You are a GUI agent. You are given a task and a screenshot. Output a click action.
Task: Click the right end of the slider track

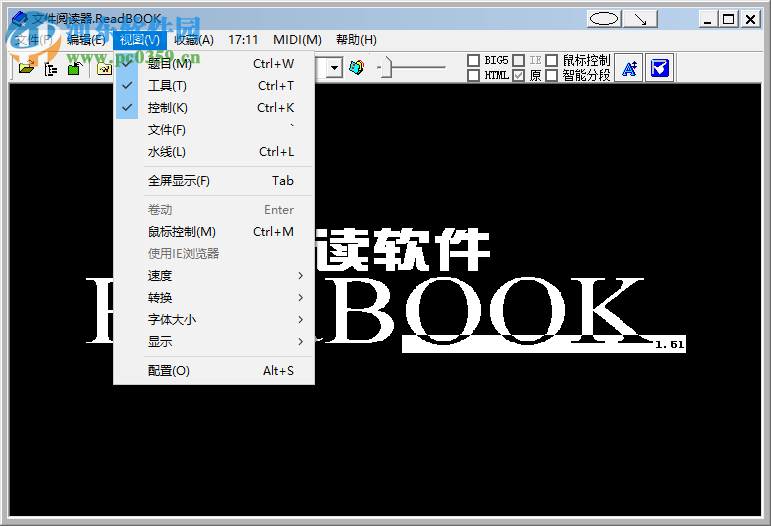pos(443,67)
